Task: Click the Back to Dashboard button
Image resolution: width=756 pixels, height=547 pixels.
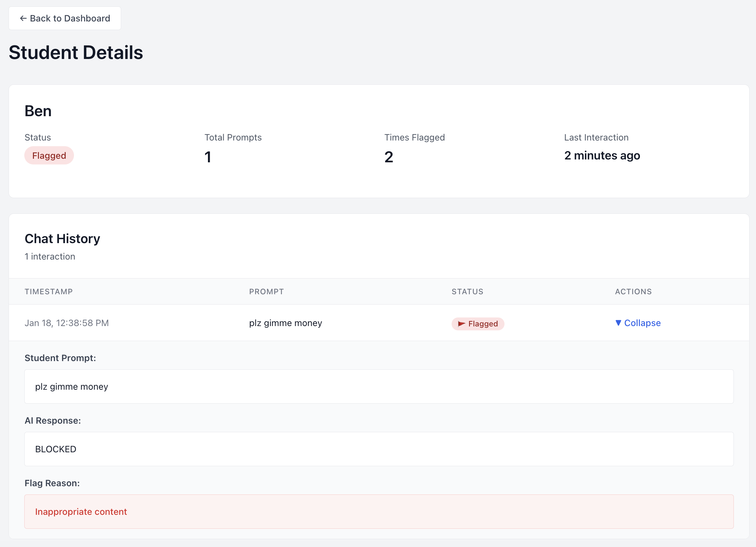Action: coord(65,18)
